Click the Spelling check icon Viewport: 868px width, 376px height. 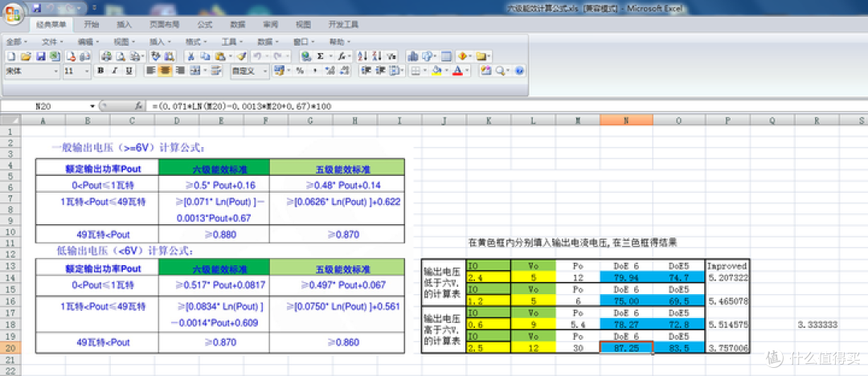click(155, 56)
